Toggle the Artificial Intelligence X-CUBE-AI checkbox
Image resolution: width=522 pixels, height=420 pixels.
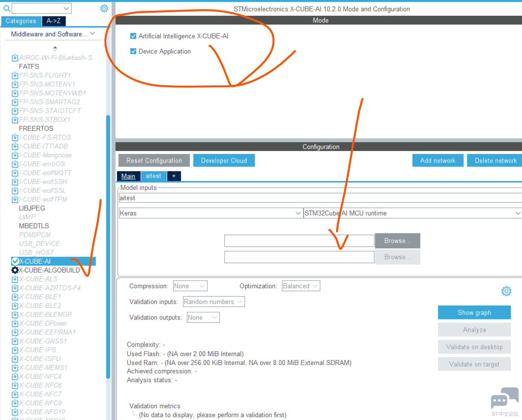[133, 36]
